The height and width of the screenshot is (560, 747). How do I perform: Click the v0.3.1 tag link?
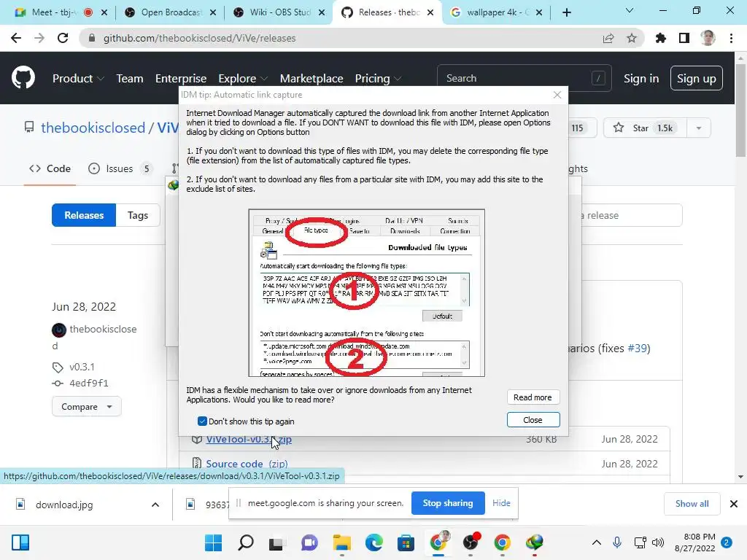pos(82,367)
